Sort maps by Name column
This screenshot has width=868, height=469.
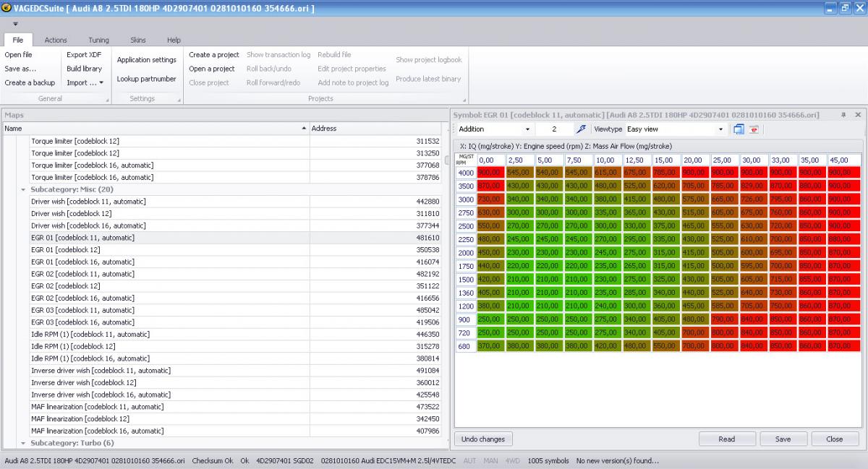pyautogui.click(x=156, y=129)
